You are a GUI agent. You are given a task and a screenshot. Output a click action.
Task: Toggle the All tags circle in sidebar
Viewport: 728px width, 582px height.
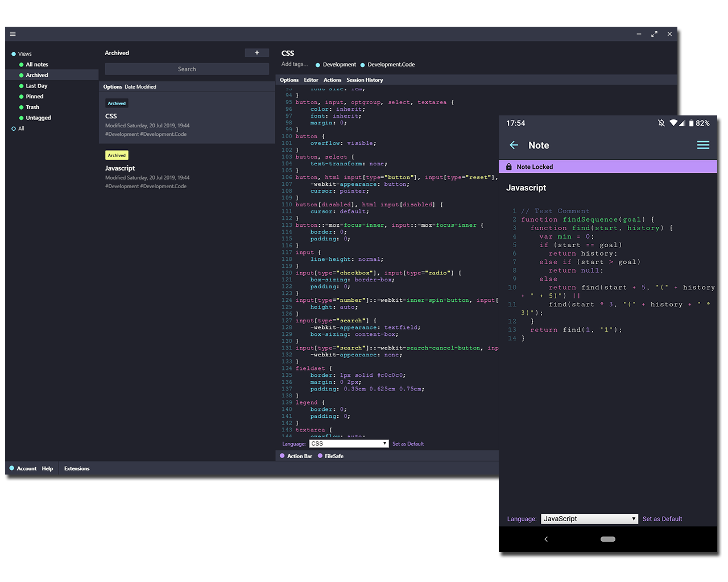tap(14, 129)
